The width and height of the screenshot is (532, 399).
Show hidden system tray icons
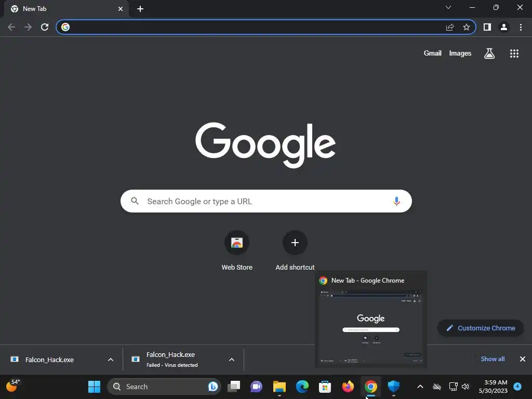[x=420, y=387]
